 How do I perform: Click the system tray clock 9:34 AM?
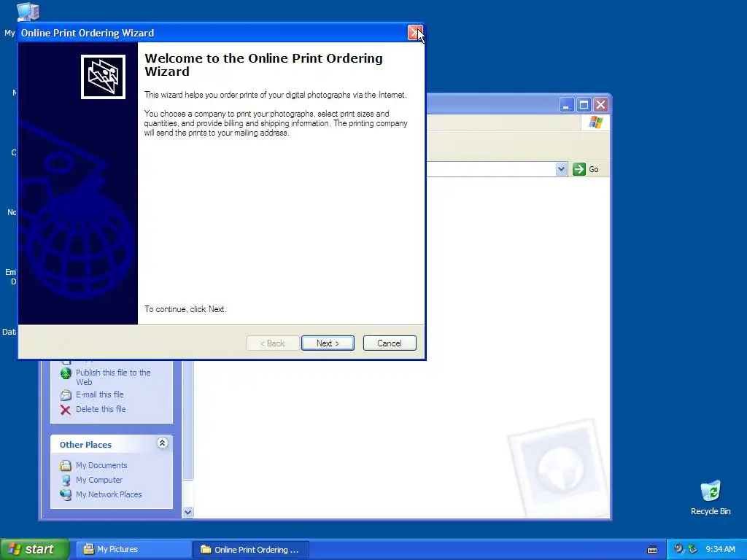click(720, 550)
